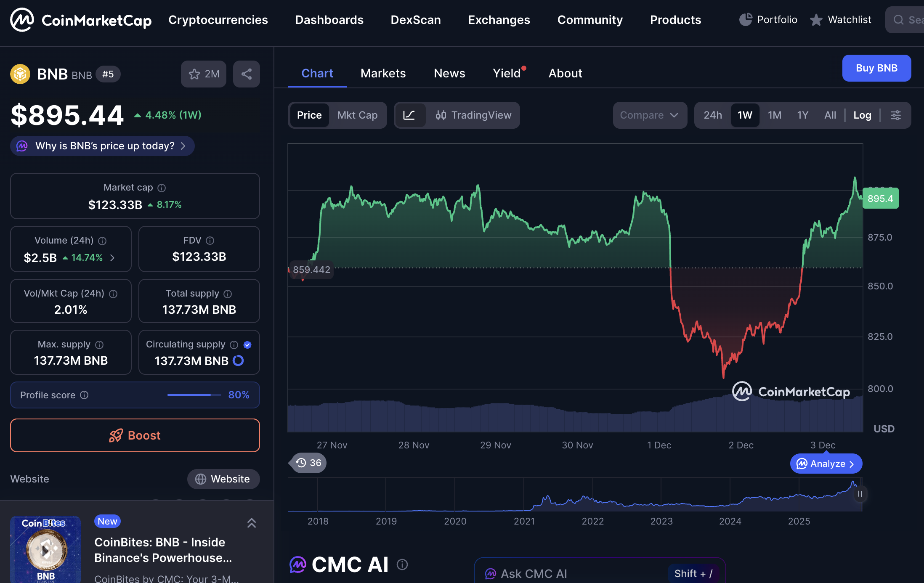Image resolution: width=924 pixels, height=583 pixels.
Task: Click the Market cap info icon
Action: [162, 188]
